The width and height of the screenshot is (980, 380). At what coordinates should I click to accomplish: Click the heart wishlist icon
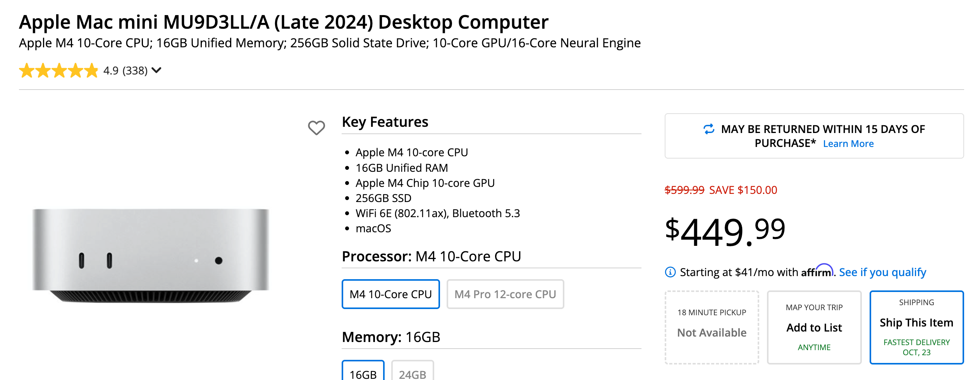[316, 128]
